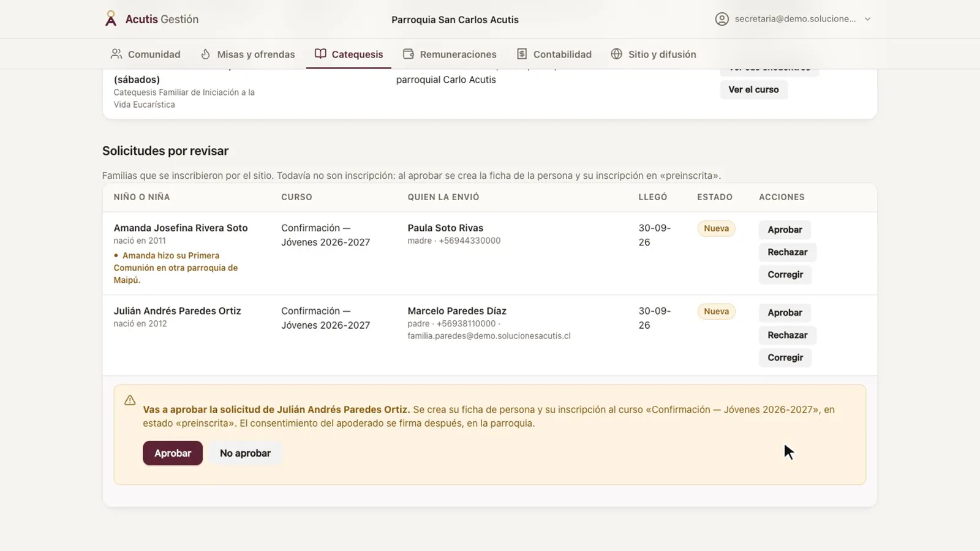Click Corregir for Amanda Josefina Rivera Soto
Image resolution: width=980 pixels, height=551 pixels.
[x=785, y=274]
